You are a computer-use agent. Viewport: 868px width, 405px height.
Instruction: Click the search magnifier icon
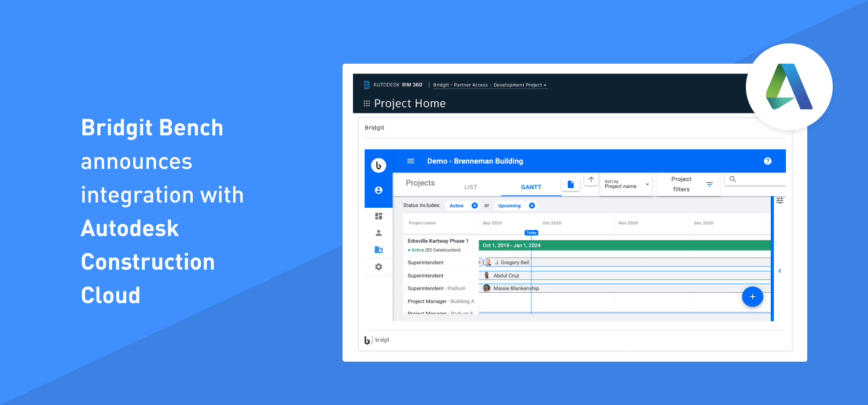tap(733, 179)
